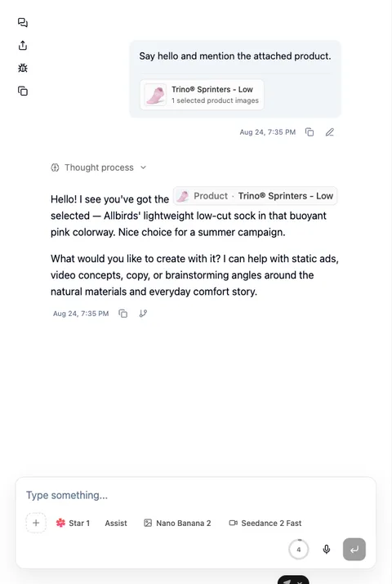Screen dimensions: 392x584
Task: Click the share/upload icon in sidebar
Action: point(23,46)
